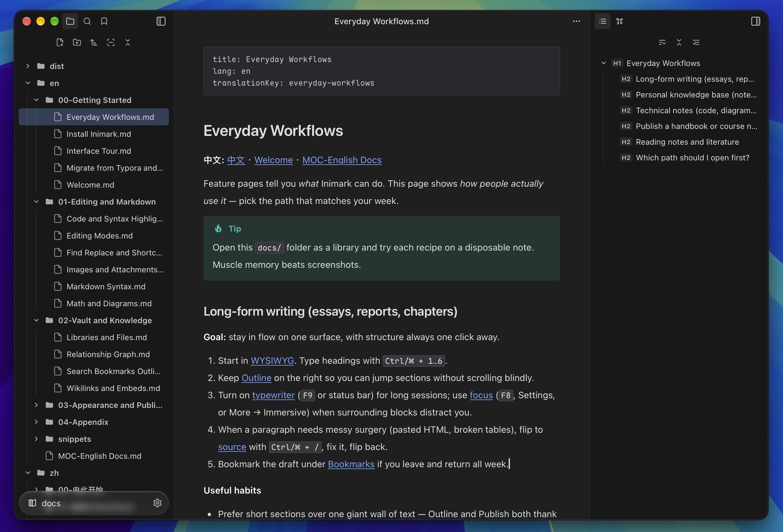Expand the snippets folder
Screen dimensions: 783x532
36,439
